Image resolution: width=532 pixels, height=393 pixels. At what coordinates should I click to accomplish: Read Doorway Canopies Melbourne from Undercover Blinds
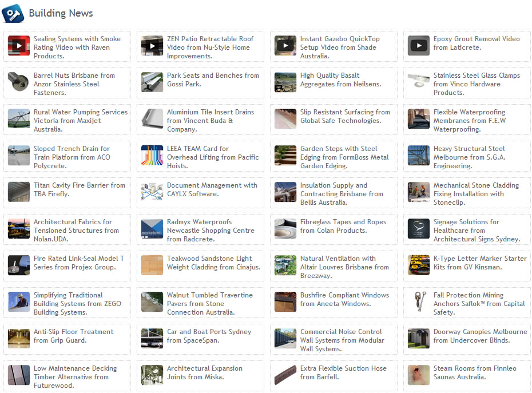pos(481,336)
